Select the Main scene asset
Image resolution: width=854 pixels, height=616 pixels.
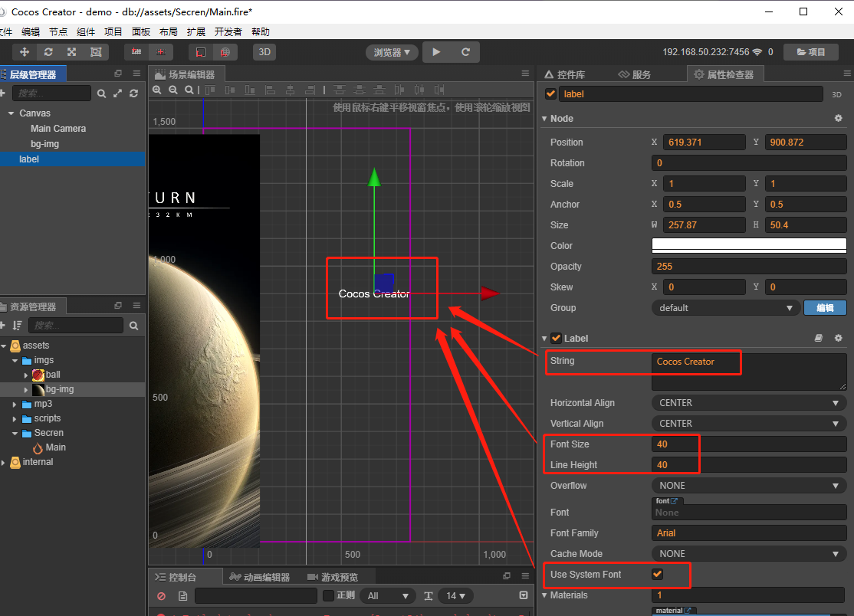coord(55,447)
